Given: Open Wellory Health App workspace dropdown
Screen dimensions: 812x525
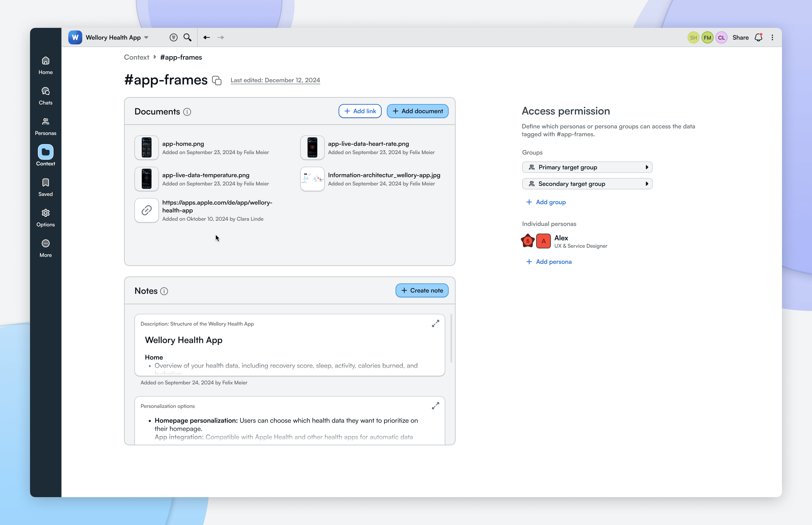Looking at the screenshot, I should (x=146, y=37).
